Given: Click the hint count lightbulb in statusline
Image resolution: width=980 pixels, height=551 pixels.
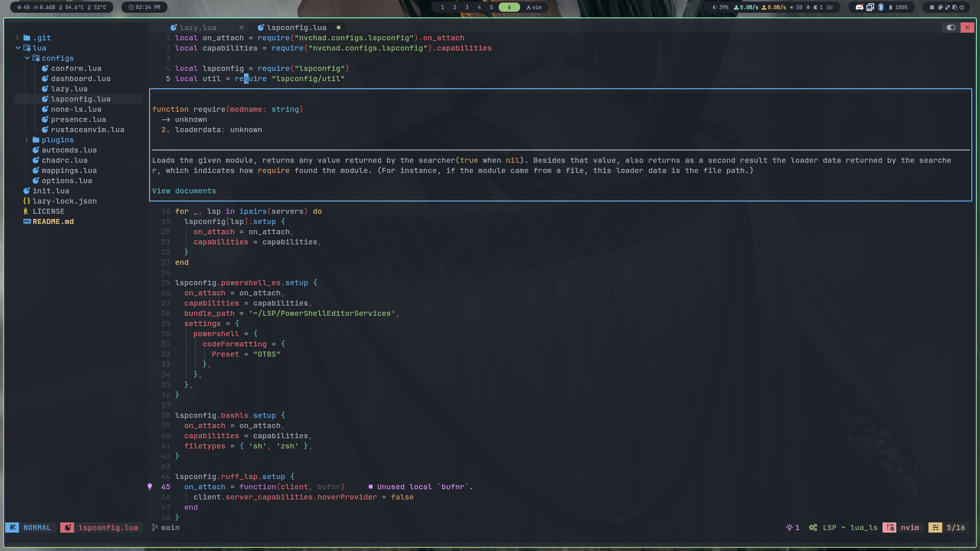Looking at the screenshot, I should point(793,528).
